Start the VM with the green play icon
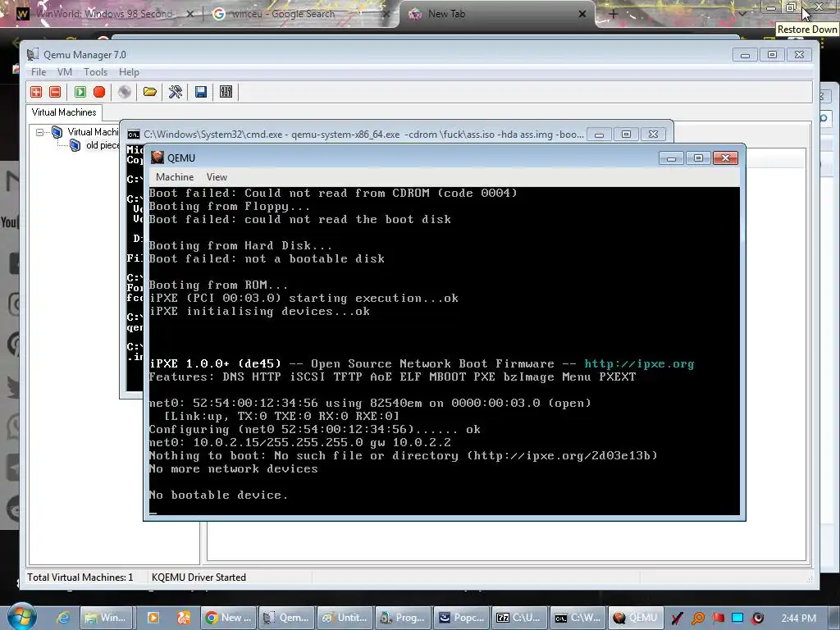Image resolution: width=840 pixels, height=630 pixels. [x=80, y=92]
